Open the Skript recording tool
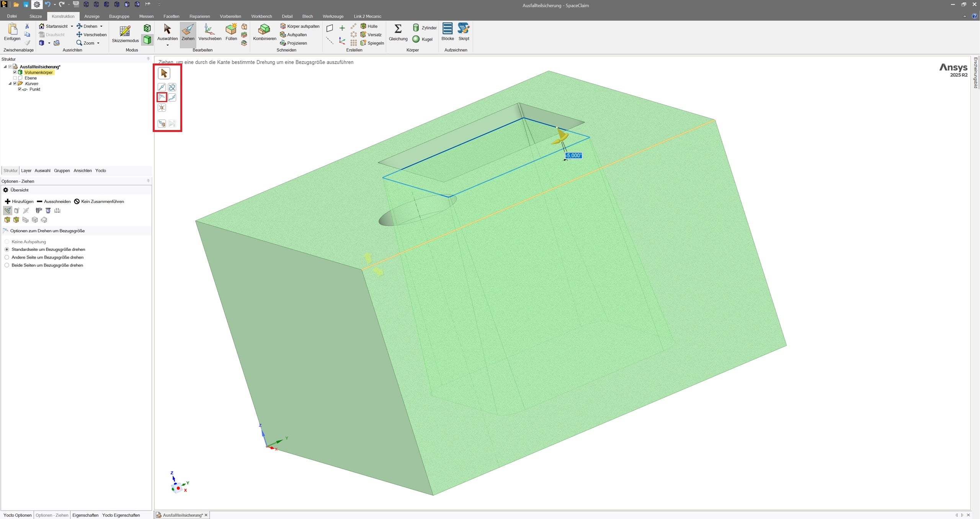The width and height of the screenshot is (980, 519). point(463,29)
